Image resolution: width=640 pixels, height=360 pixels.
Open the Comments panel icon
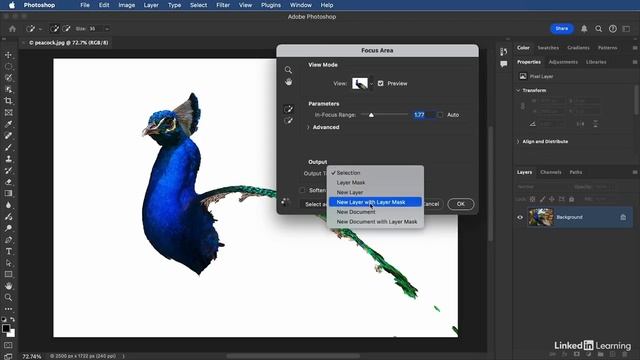504,64
